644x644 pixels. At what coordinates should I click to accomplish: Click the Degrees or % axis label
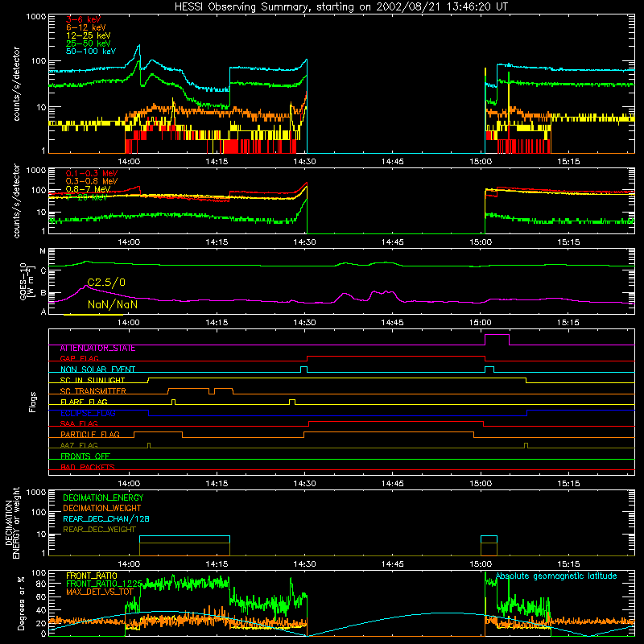(21, 604)
